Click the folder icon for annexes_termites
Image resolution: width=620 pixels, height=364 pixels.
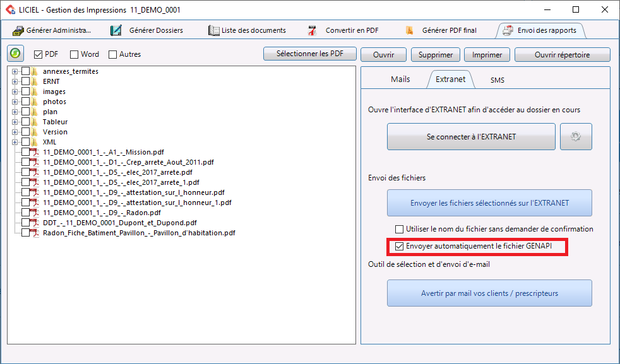click(x=35, y=71)
